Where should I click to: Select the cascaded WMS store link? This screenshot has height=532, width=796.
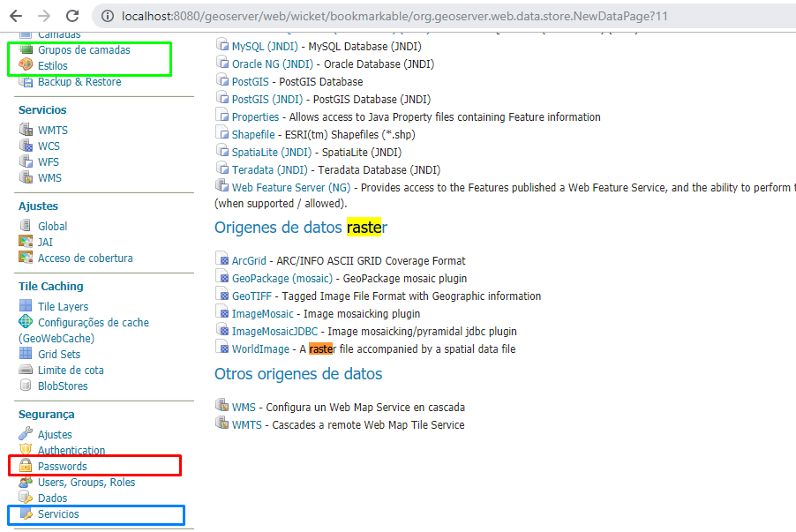tap(244, 407)
